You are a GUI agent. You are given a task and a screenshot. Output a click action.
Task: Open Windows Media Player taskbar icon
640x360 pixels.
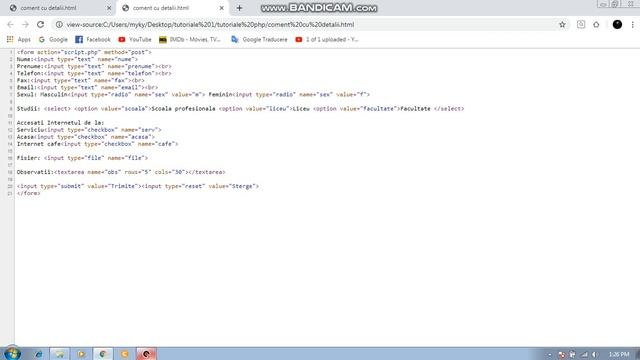click(x=81, y=354)
